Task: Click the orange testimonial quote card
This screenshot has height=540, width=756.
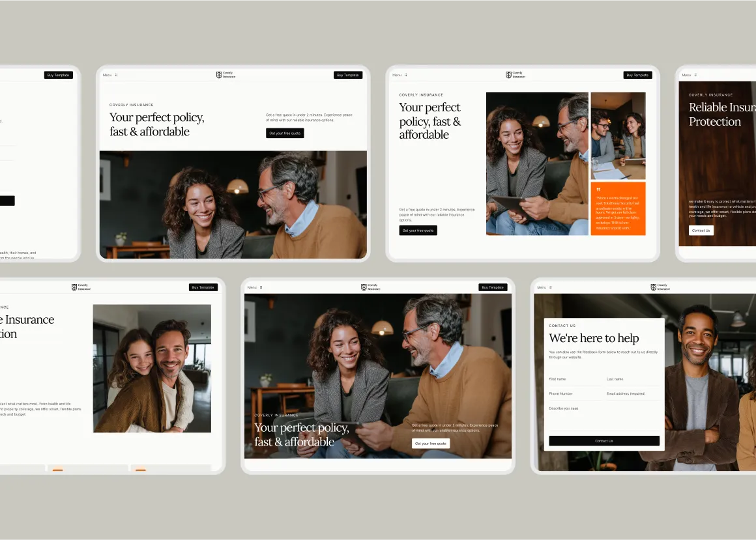Action: click(x=618, y=208)
